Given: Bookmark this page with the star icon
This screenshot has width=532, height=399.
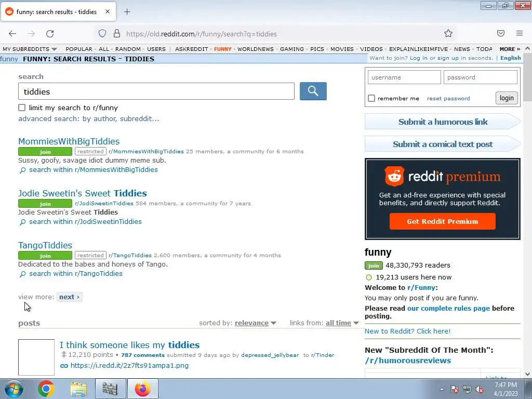Looking at the screenshot, I should click(x=448, y=33).
